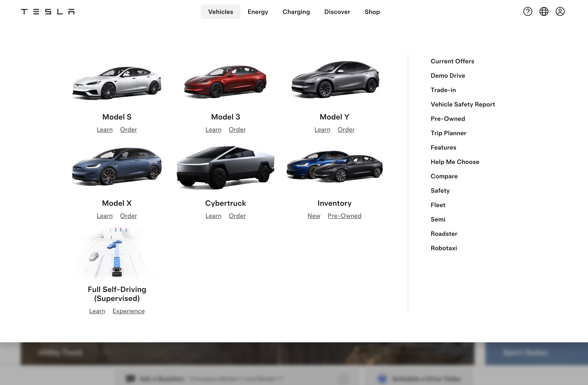Open the Pre-Owned link under Inventory
This screenshot has height=385, width=588.
coord(344,216)
